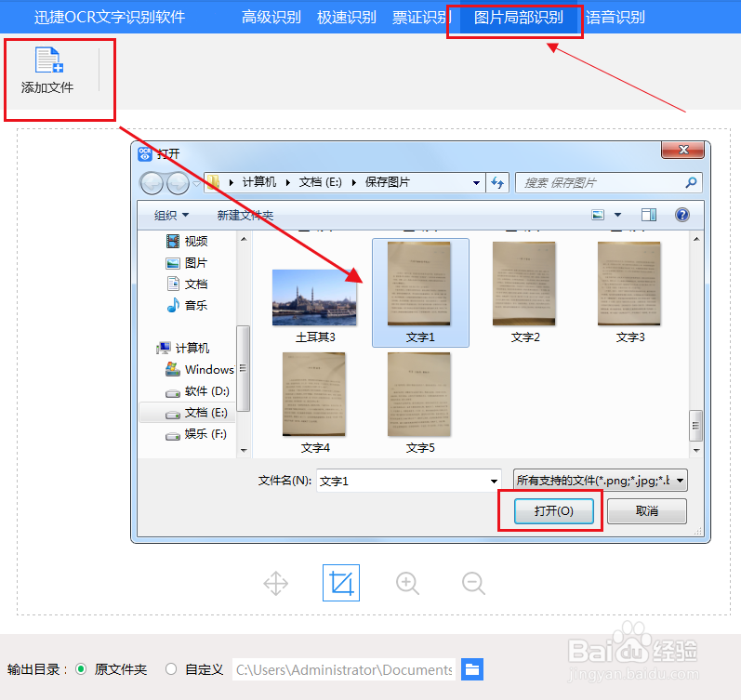The width and height of the screenshot is (741, 700).
Task: Switch to 高级识别 tab
Action: coord(271,18)
